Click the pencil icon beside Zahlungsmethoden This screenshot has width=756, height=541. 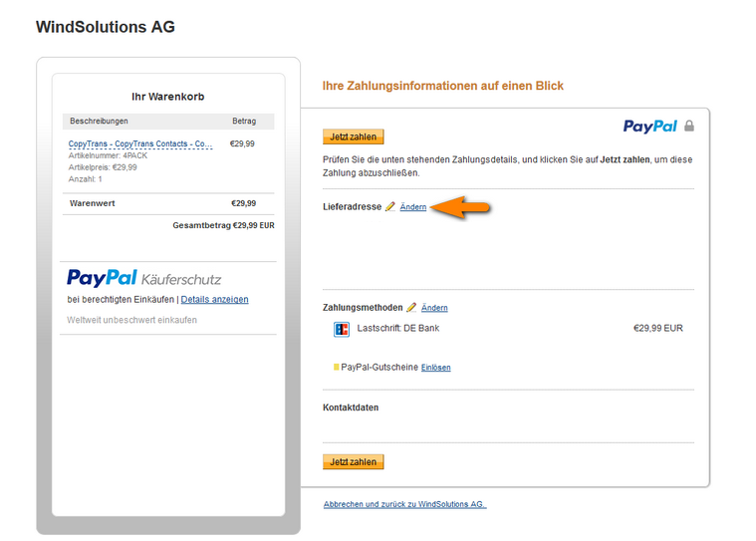[411, 307]
